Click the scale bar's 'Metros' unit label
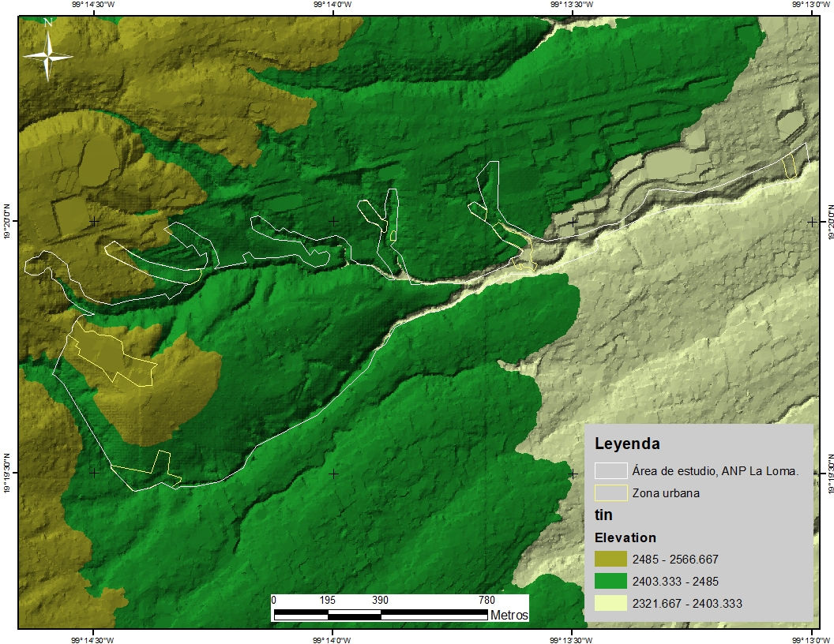Image resolution: width=834 pixels, height=644 pixels. pos(509,615)
